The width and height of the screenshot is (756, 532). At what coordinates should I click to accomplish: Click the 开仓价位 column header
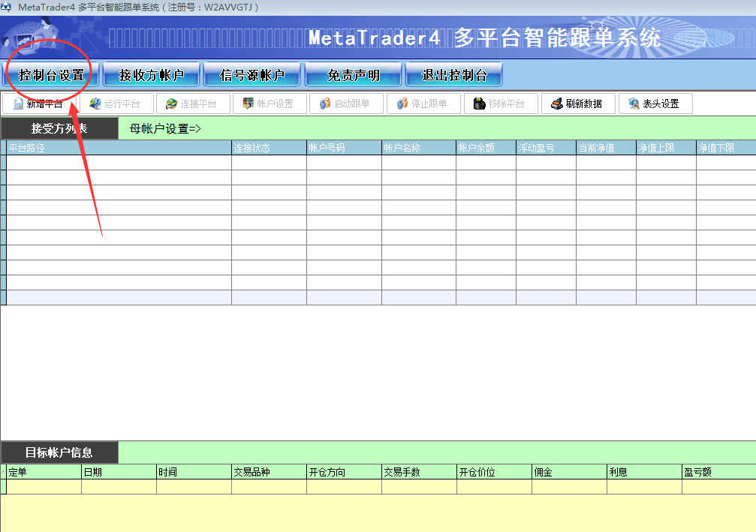(494, 472)
